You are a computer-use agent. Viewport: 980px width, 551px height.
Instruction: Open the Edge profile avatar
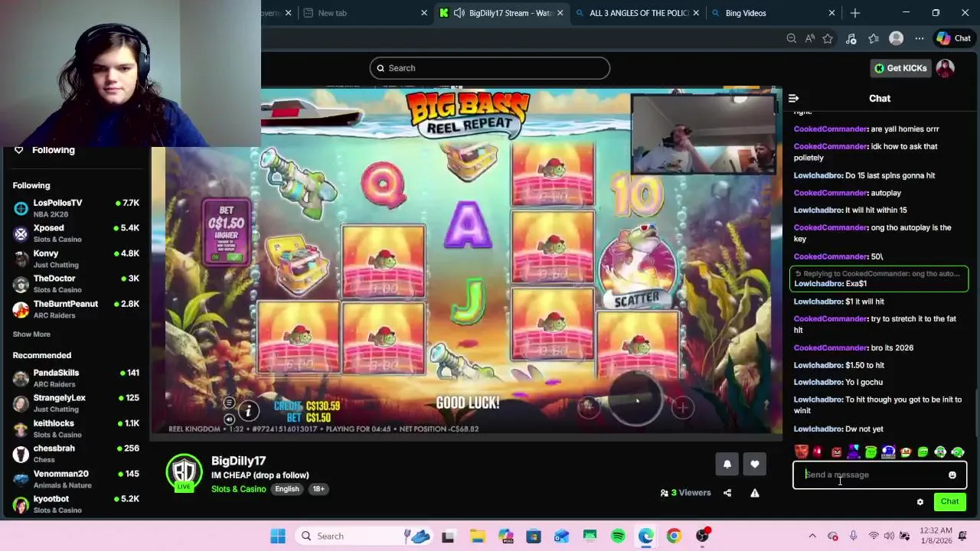point(896,38)
